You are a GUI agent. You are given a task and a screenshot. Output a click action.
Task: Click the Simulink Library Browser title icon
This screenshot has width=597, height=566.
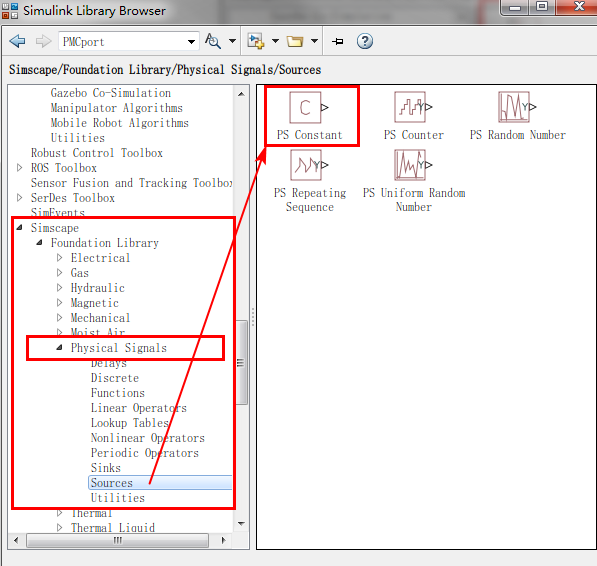coord(10,11)
